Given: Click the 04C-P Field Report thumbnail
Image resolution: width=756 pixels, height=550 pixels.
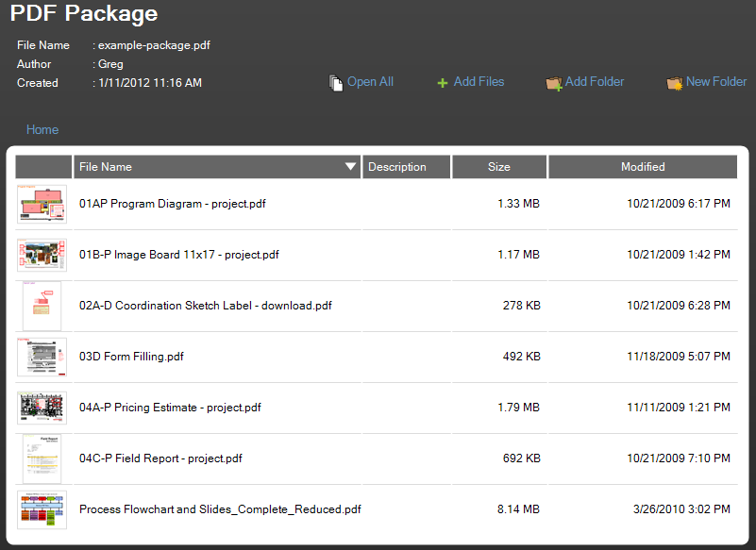Looking at the screenshot, I should point(42,458).
